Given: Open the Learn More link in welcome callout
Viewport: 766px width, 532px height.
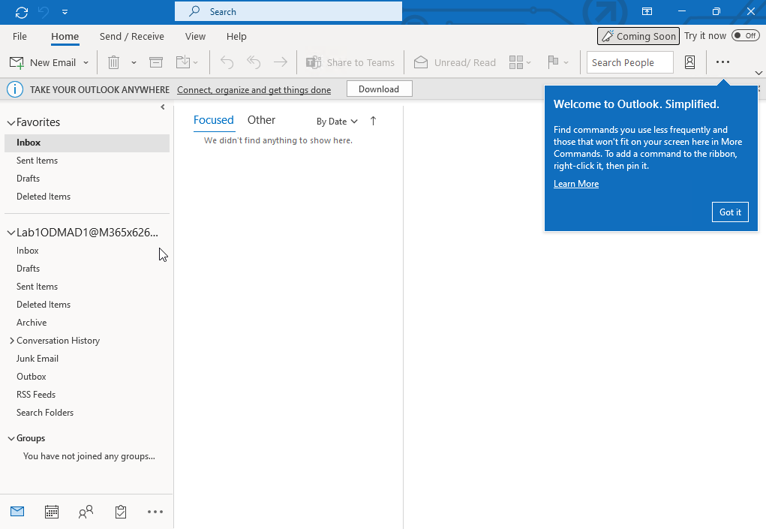Looking at the screenshot, I should tap(576, 184).
